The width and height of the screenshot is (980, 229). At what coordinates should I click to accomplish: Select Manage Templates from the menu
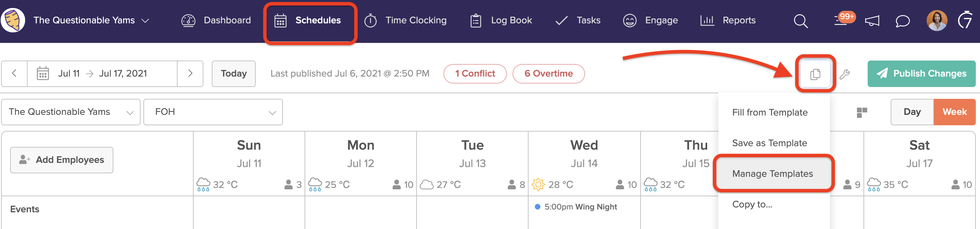[773, 174]
